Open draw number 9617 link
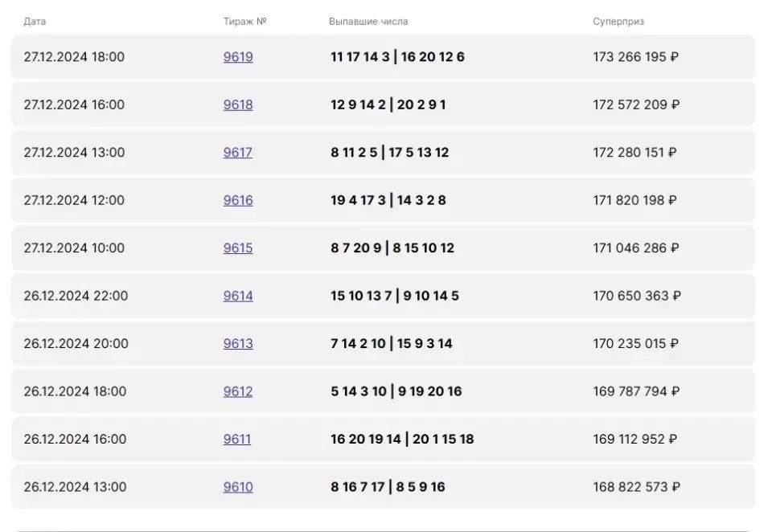This screenshot has height=532, width=772. point(238,153)
